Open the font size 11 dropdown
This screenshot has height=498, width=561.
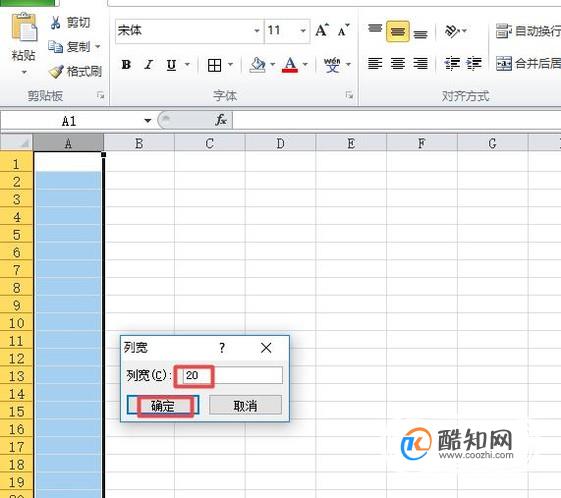click(303, 31)
